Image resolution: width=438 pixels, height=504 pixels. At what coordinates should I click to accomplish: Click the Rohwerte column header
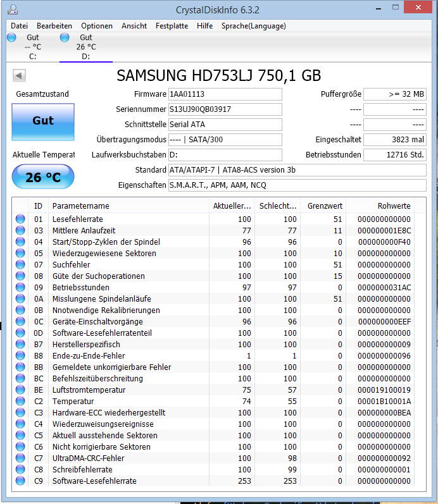pyautogui.click(x=380, y=206)
